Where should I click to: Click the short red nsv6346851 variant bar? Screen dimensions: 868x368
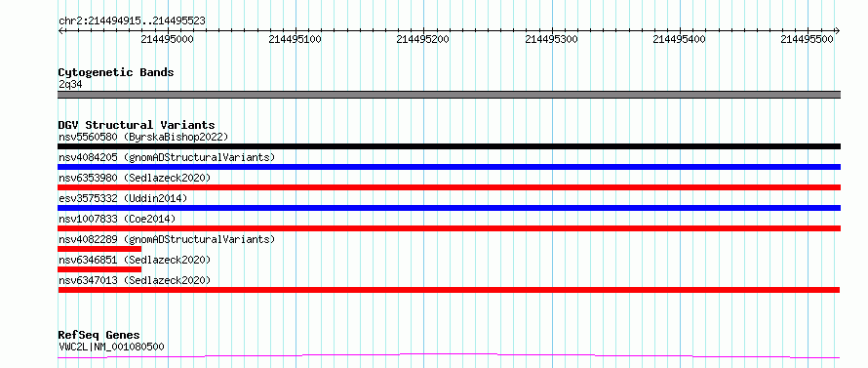click(x=99, y=269)
